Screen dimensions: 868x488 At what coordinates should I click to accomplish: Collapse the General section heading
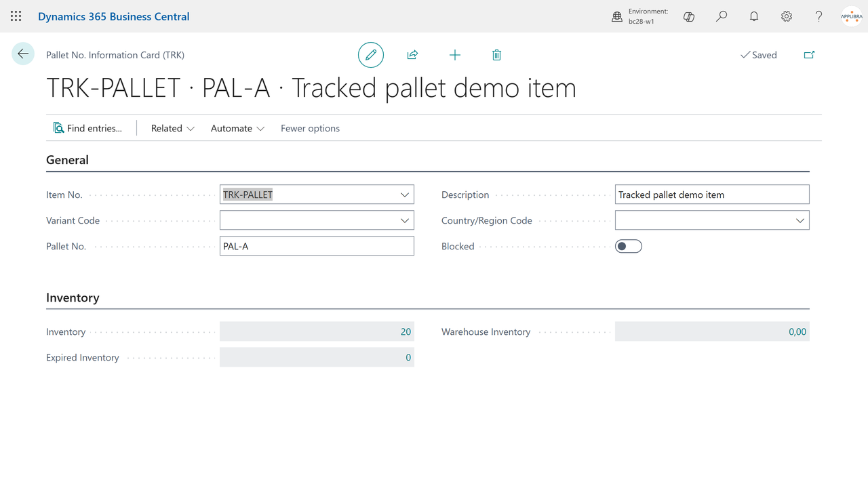point(67,160)
